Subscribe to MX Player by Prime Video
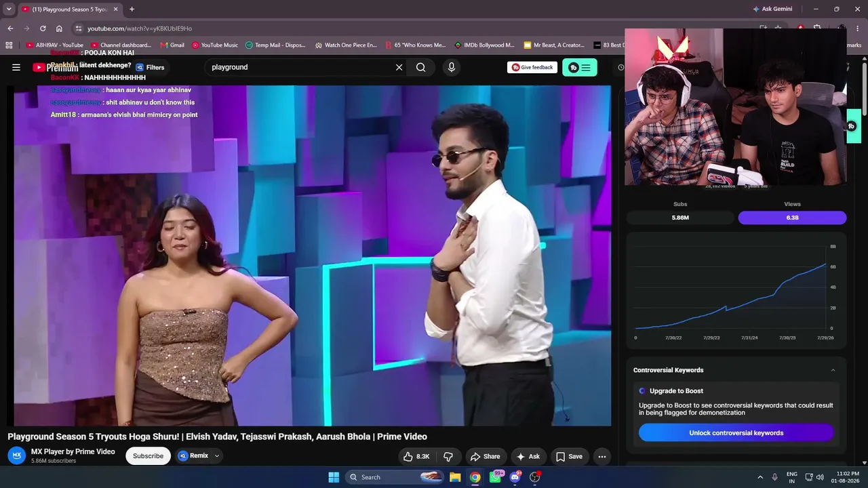This screenshot has width=868, height=488. (148, 456)
